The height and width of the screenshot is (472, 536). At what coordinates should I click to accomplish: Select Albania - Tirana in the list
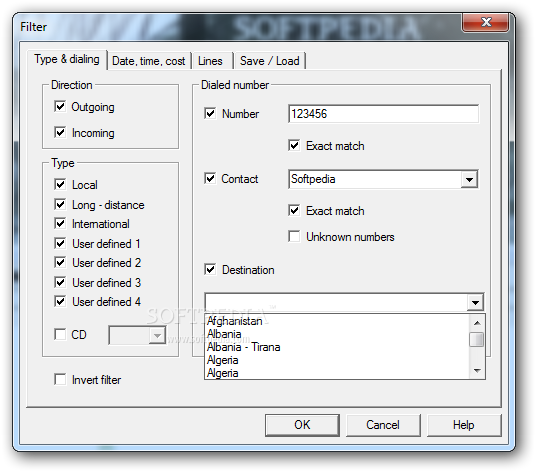pyautogui.click(x=244, y=347)
